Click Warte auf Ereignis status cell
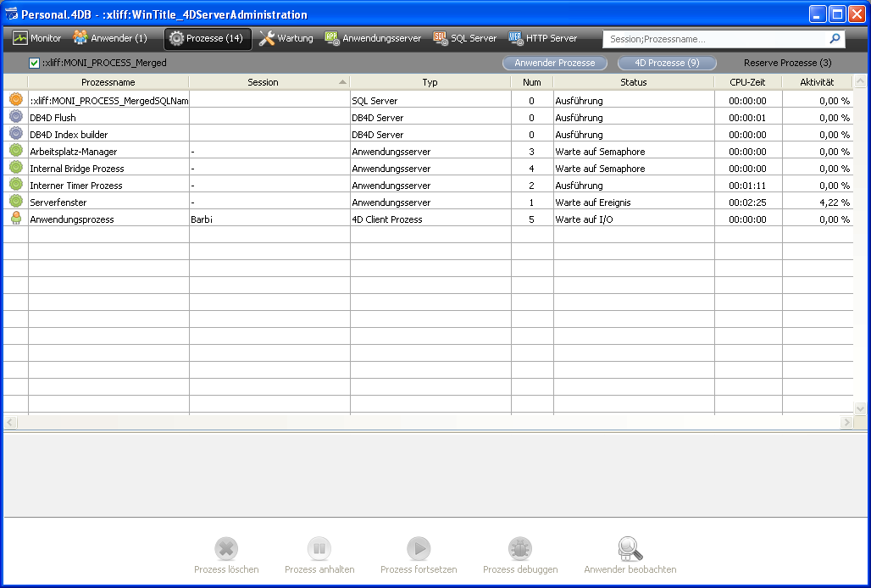The height and width of the screenshot is (588, 871). (x=634, y=202)
